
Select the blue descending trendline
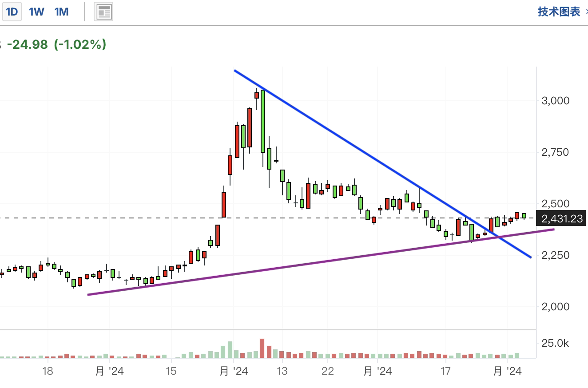383,164
